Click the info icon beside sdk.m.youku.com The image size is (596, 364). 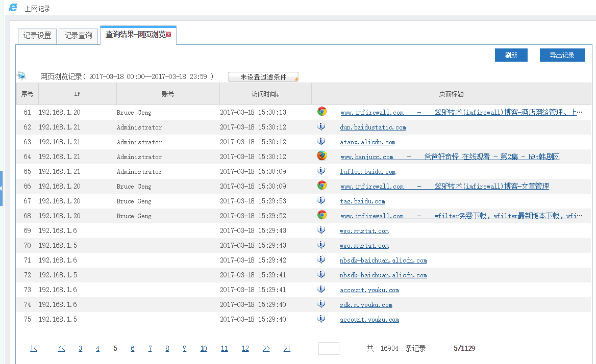[x=321, y=304]
